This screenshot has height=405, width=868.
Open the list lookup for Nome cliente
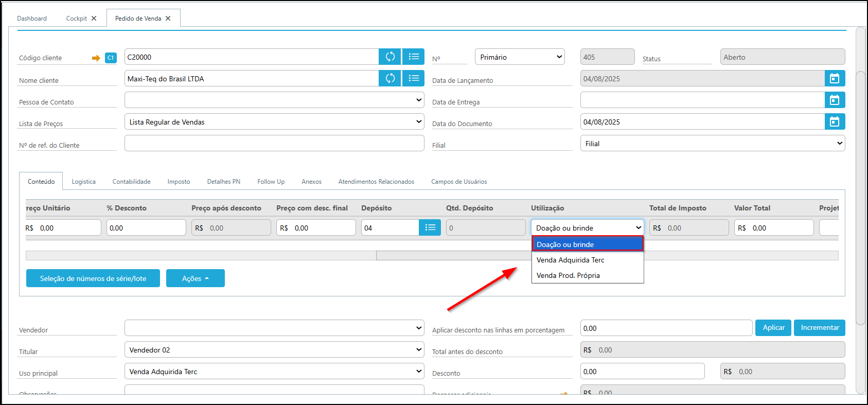pos(414,78)
